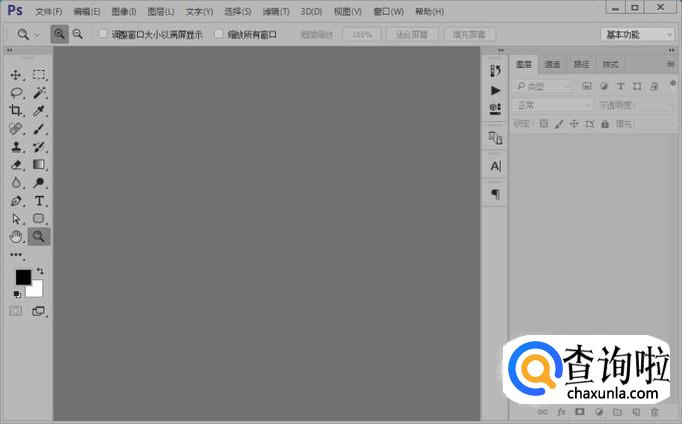Pick the Crop tool
This screenshot has height=424, width=682.
(x=16, y=111)
